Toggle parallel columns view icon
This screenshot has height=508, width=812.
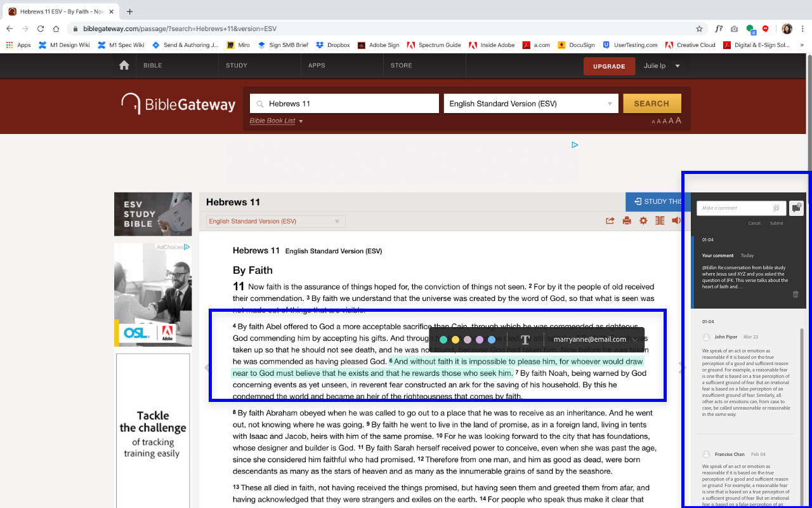tap(660, 221)
